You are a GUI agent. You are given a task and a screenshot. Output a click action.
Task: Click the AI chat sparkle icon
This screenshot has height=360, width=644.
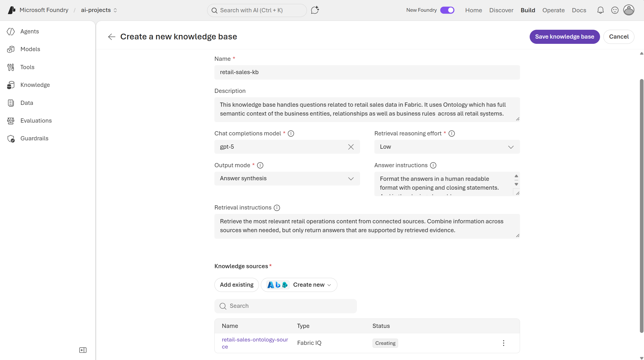tap(315, 10)
